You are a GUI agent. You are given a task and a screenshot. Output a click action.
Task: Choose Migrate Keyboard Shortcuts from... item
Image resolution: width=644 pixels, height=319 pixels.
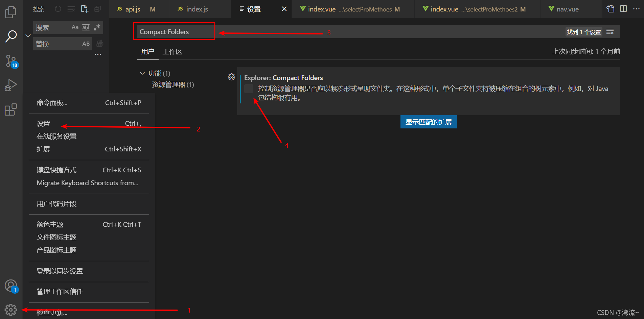(89, 183)
